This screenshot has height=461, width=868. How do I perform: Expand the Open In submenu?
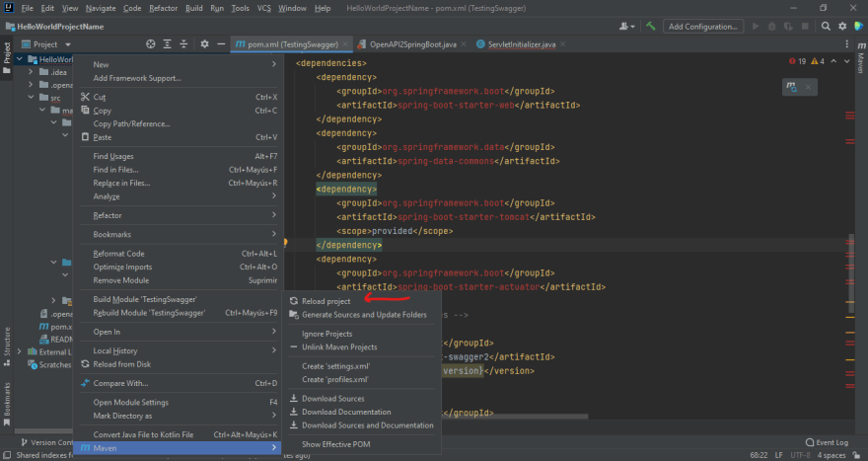(x=181, y=332)
